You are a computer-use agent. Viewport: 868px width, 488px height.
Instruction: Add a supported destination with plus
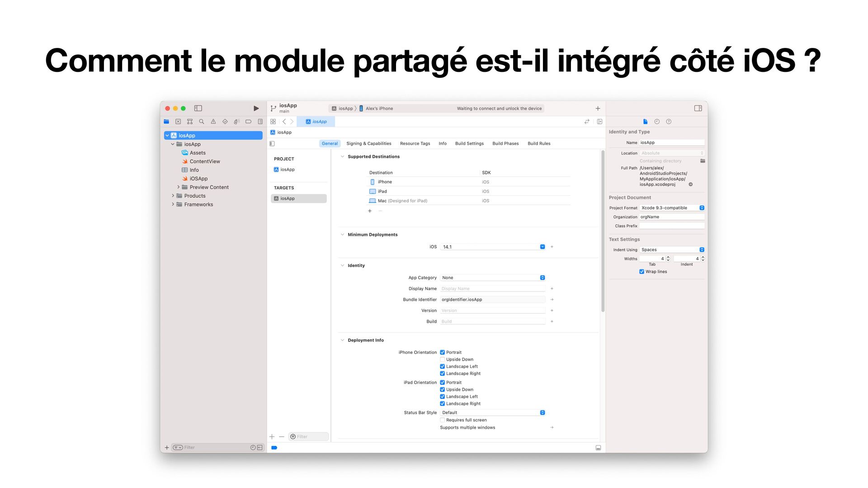tap(370, 211)
